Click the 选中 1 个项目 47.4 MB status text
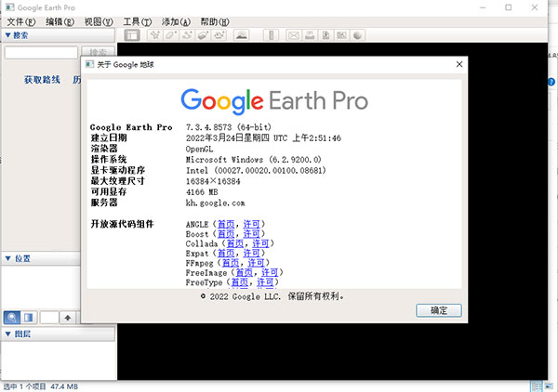Viewport: 558px width, 392px height. (41, 386)
